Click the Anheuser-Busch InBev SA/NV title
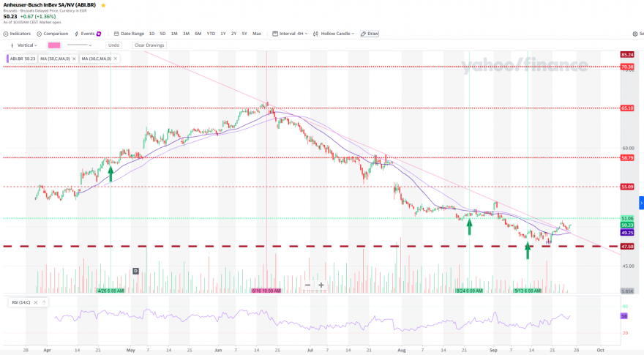Image resolution: width=644 pixels, height=355 pixels. click(50, 5)
